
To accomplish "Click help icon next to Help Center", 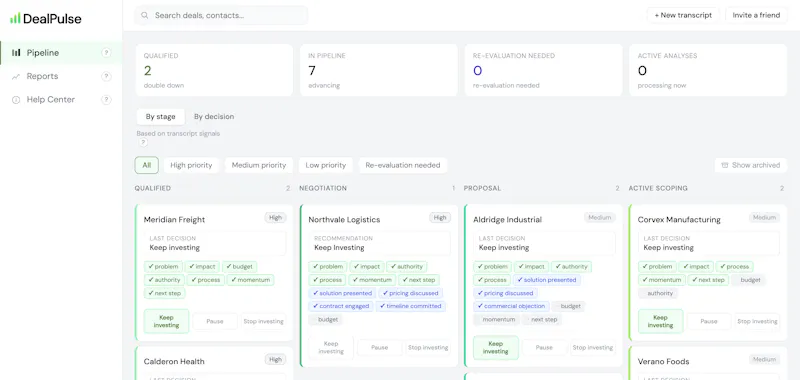I will 106,99.
